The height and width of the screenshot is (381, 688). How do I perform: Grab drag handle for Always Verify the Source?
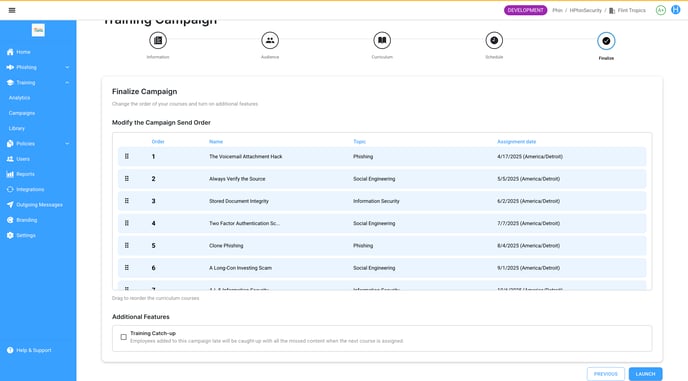point(127,179)
